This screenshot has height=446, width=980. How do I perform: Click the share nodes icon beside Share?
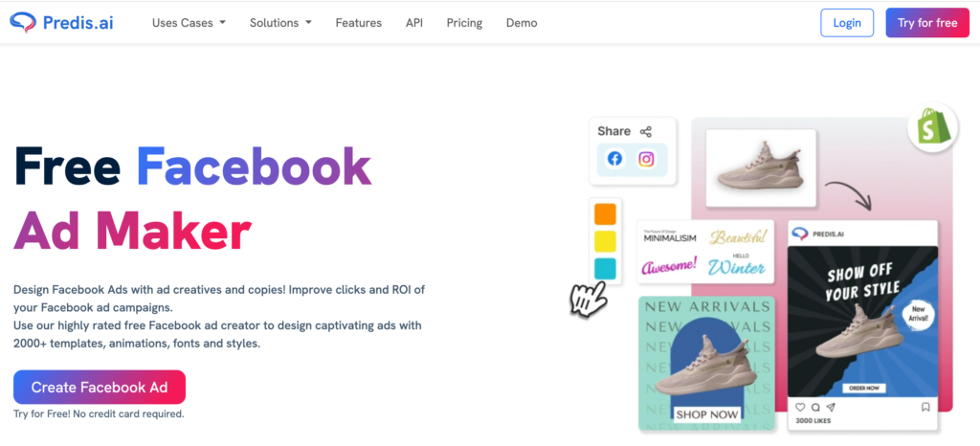point(646,131)
